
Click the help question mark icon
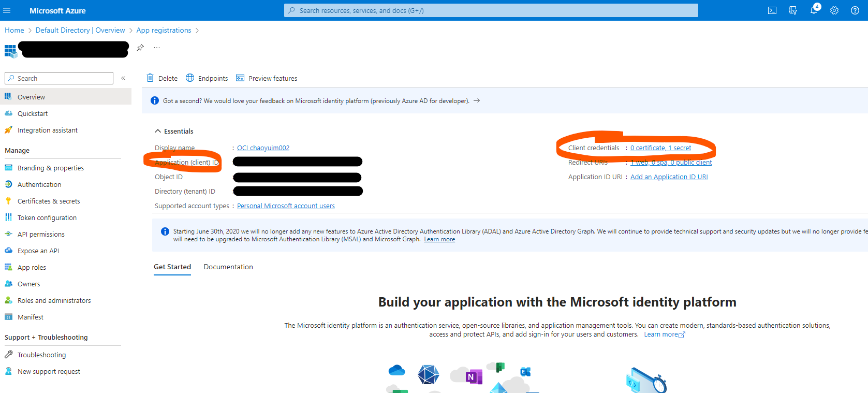pyautogui.click(x=855, y=10)
